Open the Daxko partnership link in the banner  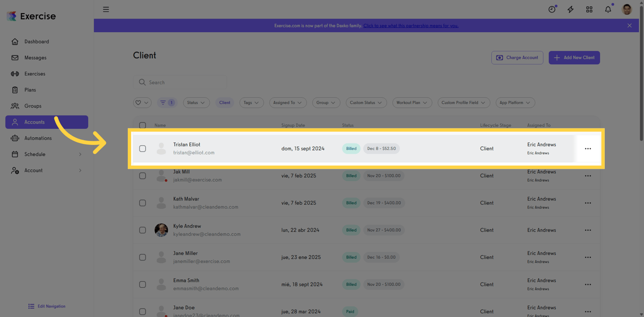[x=411, y=25]
